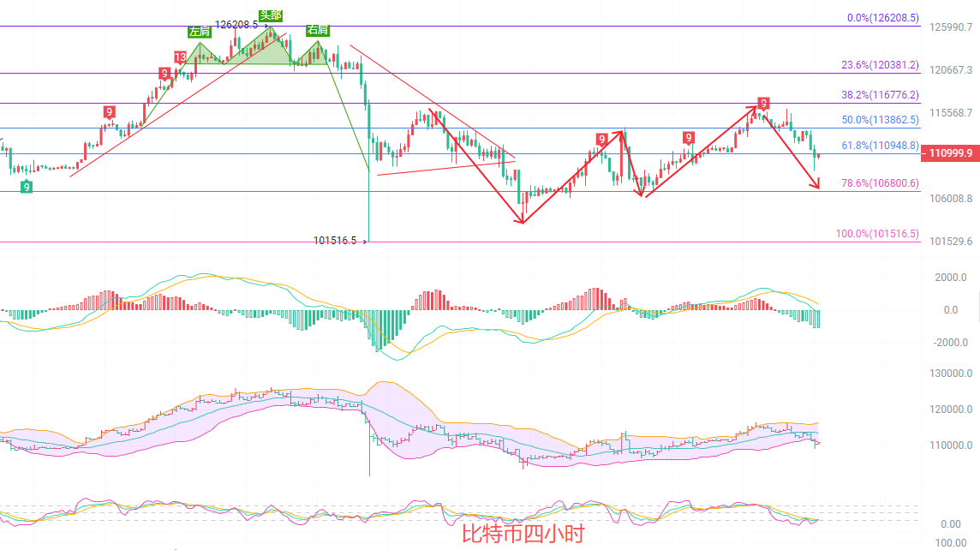Click the 101516.5 low price marker
The image size is (980, 550).
[x=335, y=242]
